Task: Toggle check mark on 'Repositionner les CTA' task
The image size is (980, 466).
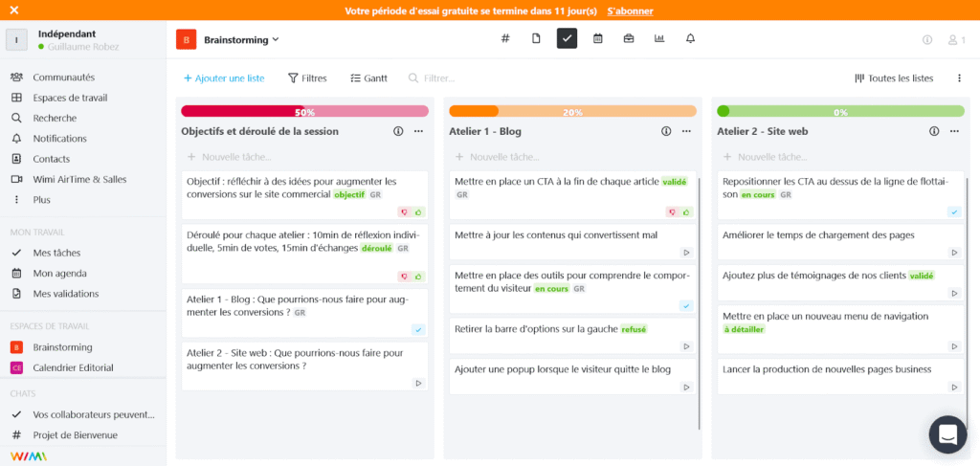Action: point(953,211)
